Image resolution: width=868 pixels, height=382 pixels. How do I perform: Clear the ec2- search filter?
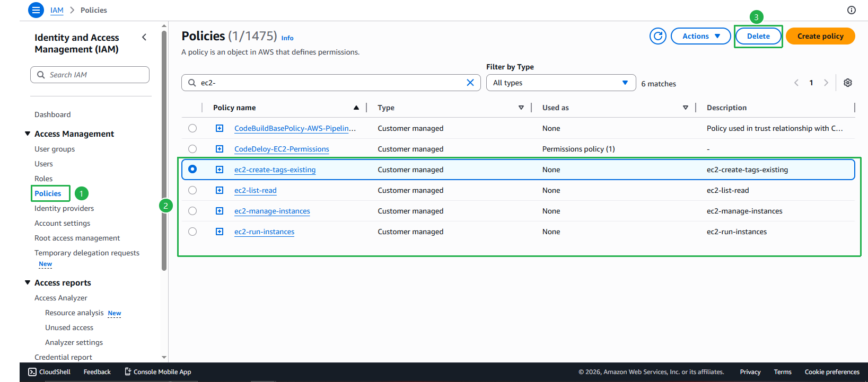click(x=470, y=83)
